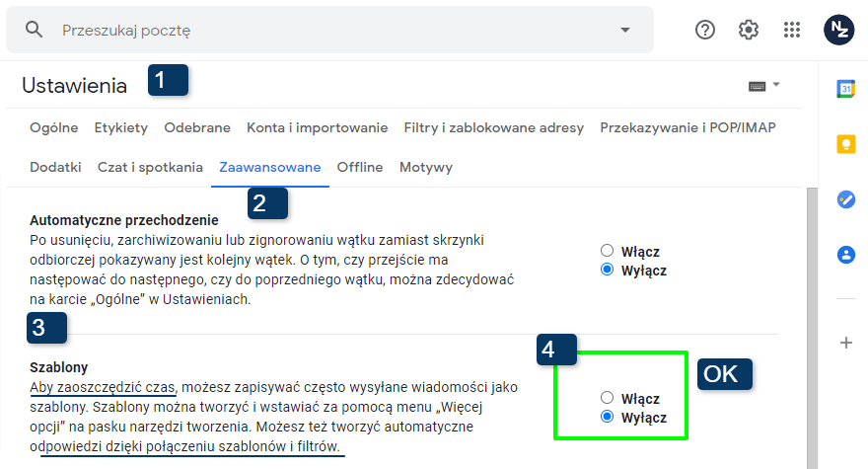
Task: Open the account avatar menu
Action: click(838, 30)
